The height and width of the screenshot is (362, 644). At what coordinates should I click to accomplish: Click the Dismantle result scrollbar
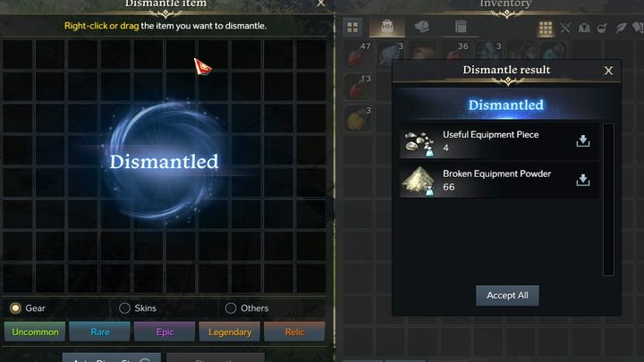(x=608, y=199)
